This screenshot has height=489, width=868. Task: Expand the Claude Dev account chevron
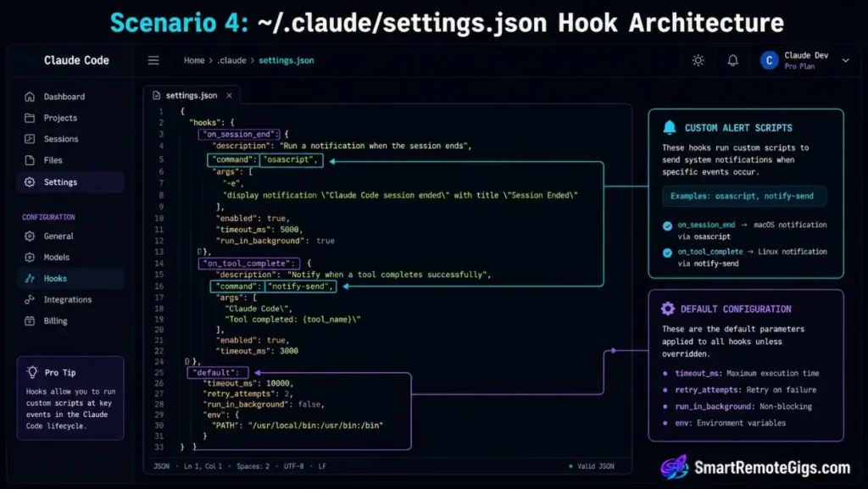[845, 60]
